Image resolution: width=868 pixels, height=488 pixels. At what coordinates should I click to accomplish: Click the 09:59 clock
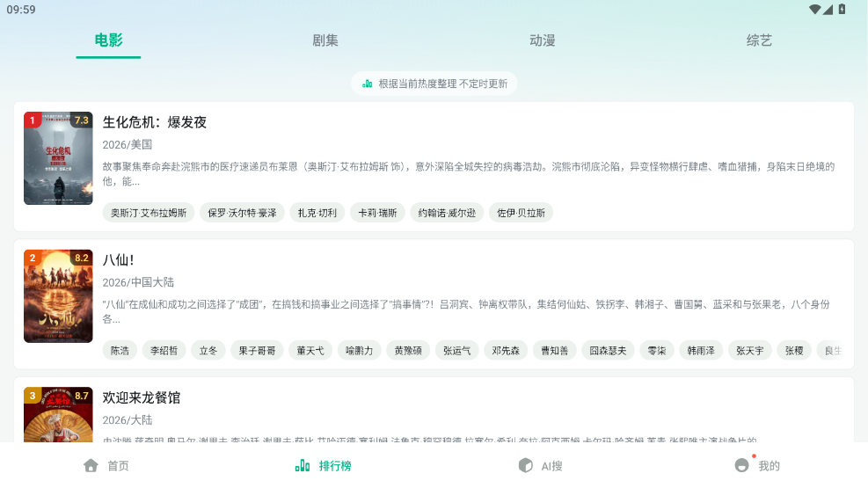pyautogui.click(x=21, y=10)
